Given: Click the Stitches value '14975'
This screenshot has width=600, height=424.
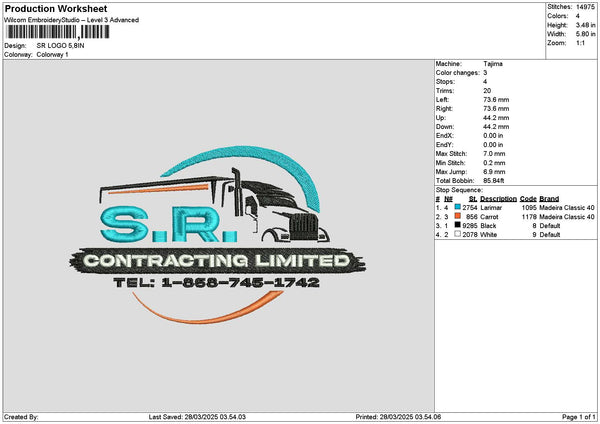Looking at the screenshot, I should 585,7.
